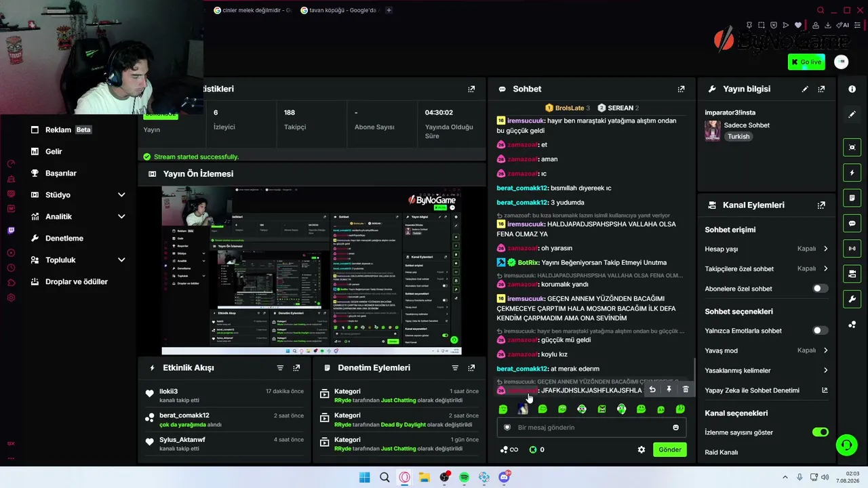The height and width of the screenshot is (488, 868).
Task: Expand the Analitik menu chevron
Action: (x=121, y=216)
